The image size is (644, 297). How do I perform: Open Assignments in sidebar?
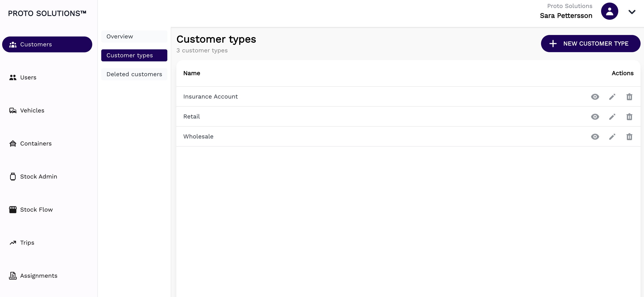(47, 276)
